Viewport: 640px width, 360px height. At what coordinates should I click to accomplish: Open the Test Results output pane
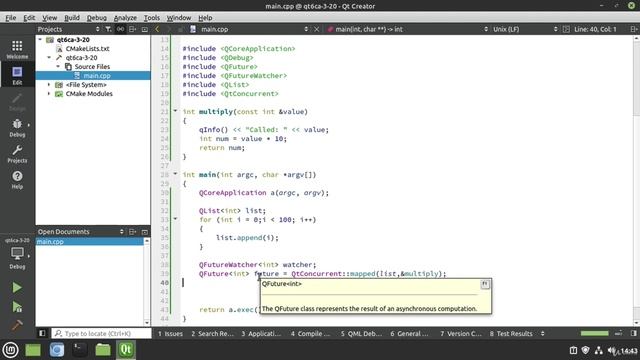[x=511, y=333]
